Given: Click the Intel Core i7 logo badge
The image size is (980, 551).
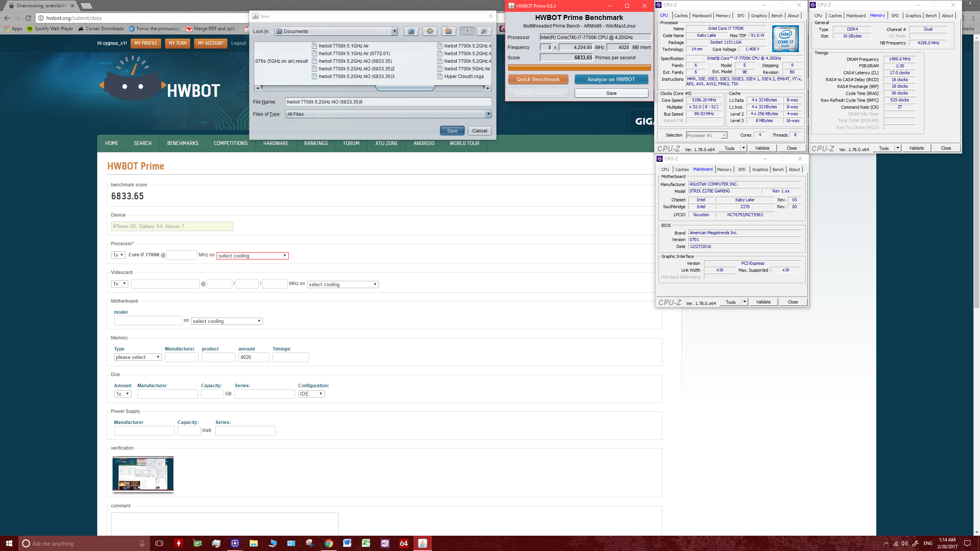Looking at the screenshot, I should tap(785, 39).
